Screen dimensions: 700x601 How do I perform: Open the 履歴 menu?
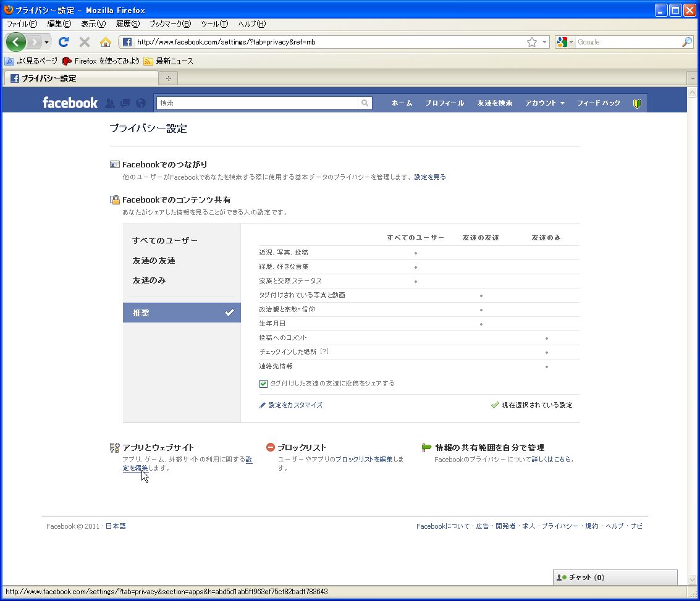tap(128, 24)
